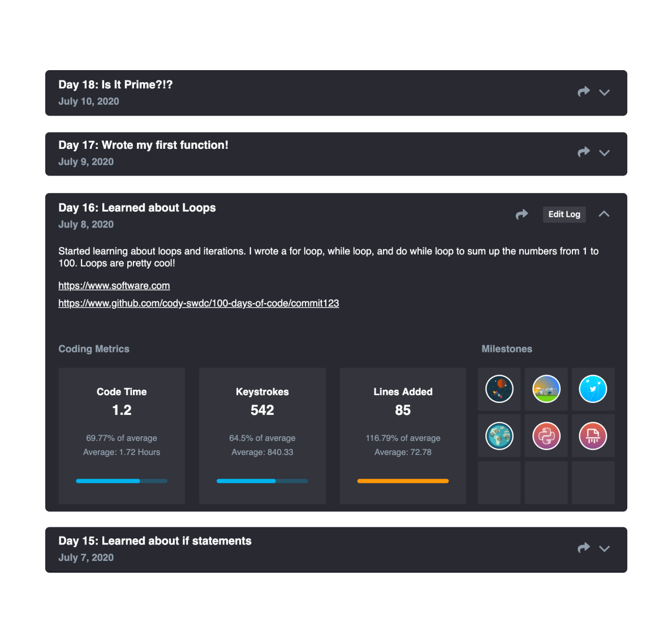Click the Edit Log button
The image size is (672, 644).
pyautogui.click(x=564, y=214)
